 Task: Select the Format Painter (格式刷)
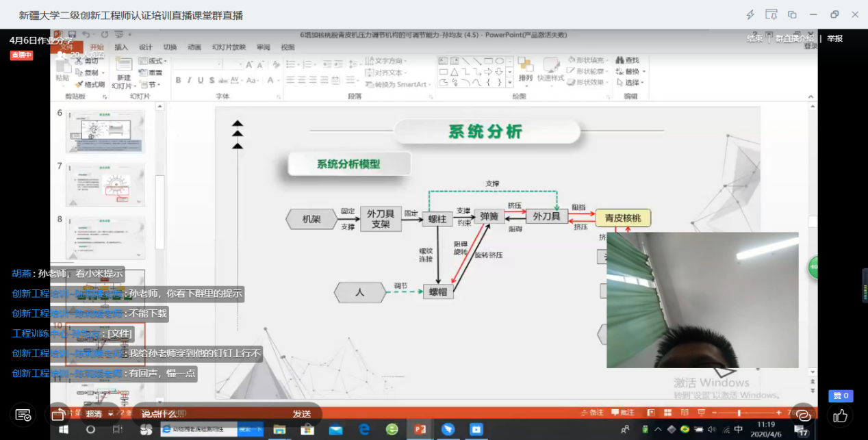(89, 84)
